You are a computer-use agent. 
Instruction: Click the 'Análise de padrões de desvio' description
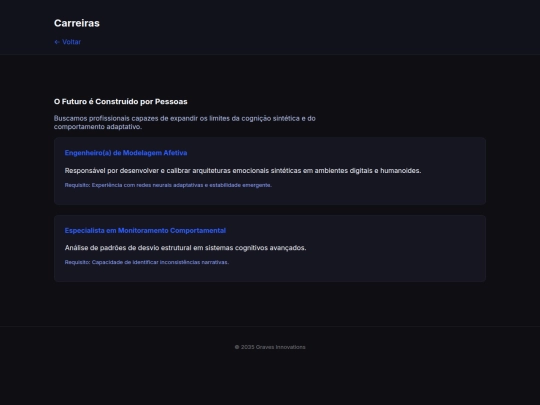click(x=185, y=248)
